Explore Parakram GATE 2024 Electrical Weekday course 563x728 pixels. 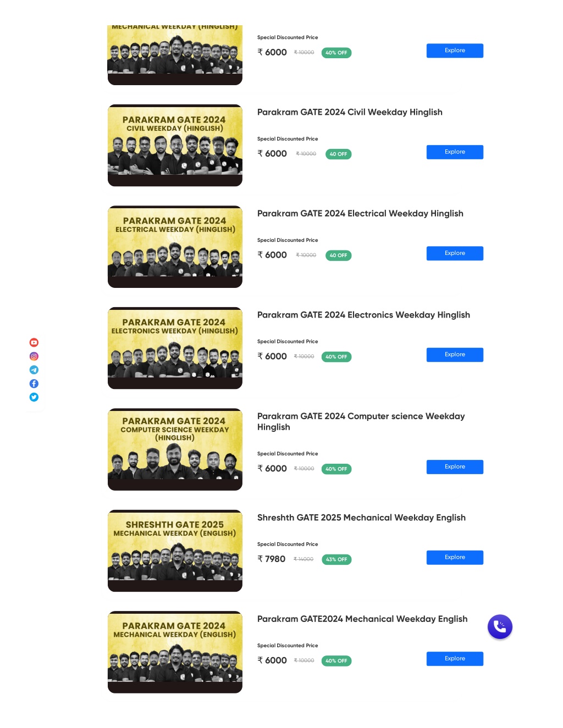pyautogui.click(x=455, y=253)
